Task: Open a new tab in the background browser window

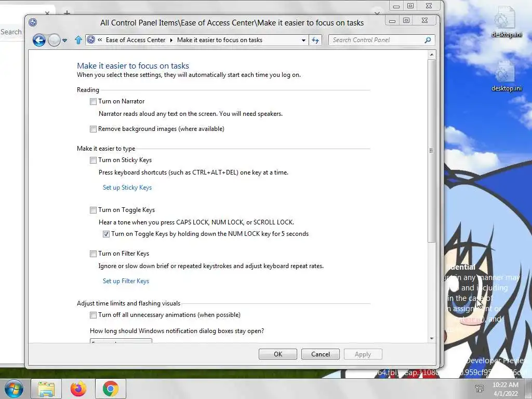Action: pos(67,13)
